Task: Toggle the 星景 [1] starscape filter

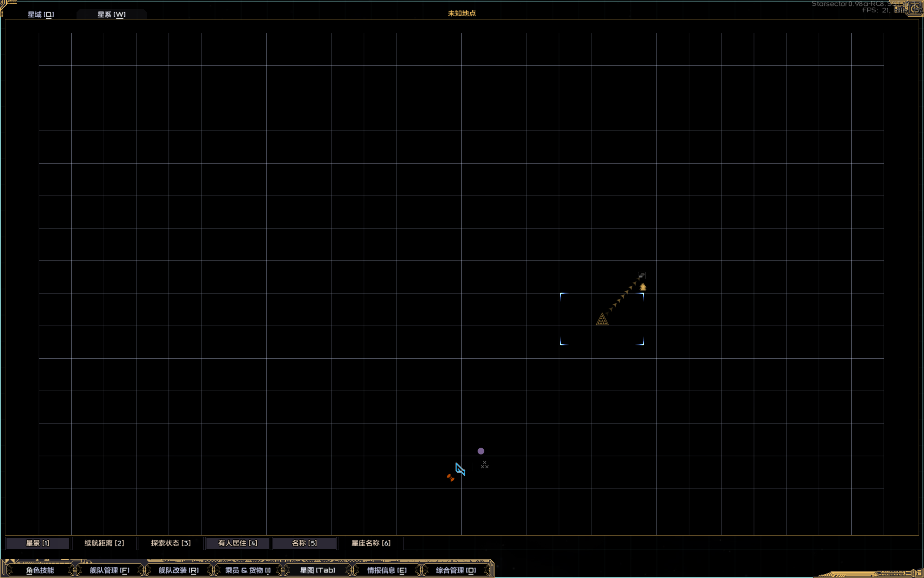Action: (x=38, y=543)
